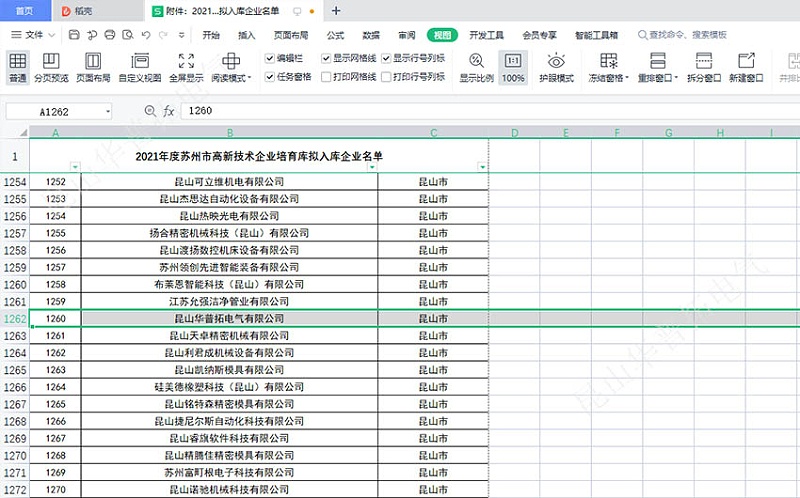Click the plus icon to add new tab
Viewport: 800px width, 498px height.
(336, 11)
